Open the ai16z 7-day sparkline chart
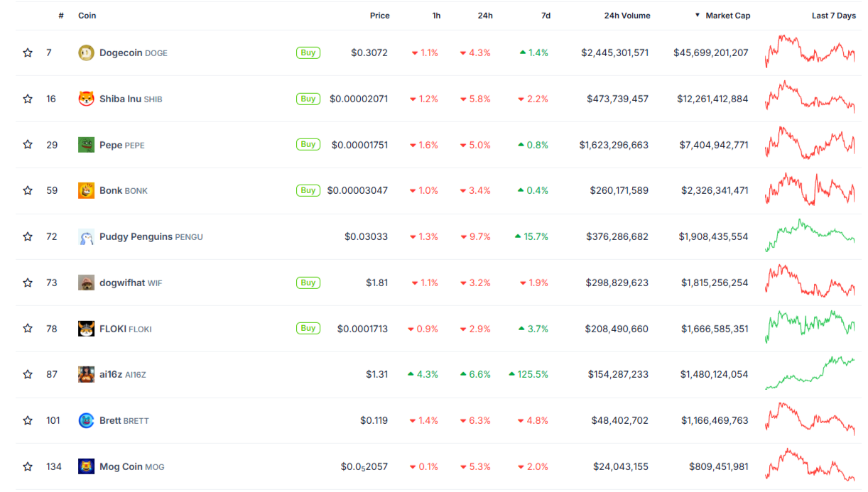The height and width of the screenshot is (492, 868). point(810,373)
